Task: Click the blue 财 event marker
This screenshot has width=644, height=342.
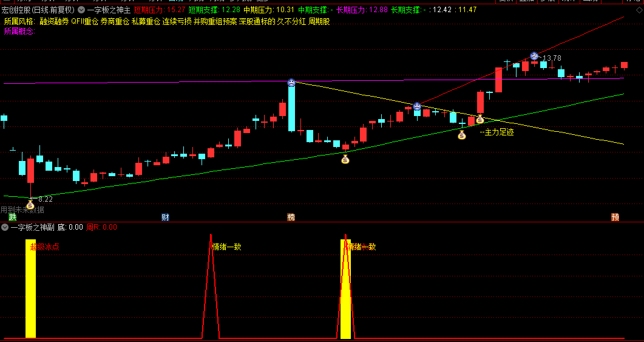Action: pos(165,217)
